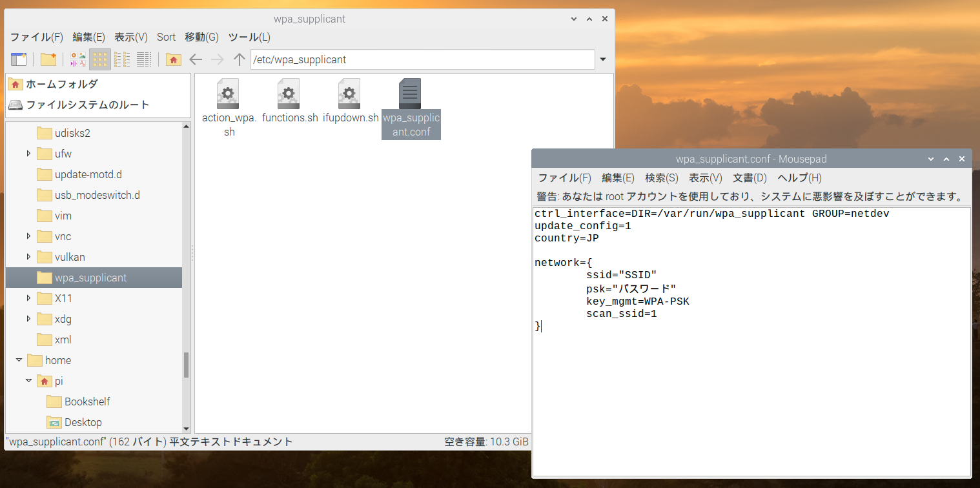Open Mousepad 表示 menu
This screenshot has height=488, width=980.
tap(705, 178)
